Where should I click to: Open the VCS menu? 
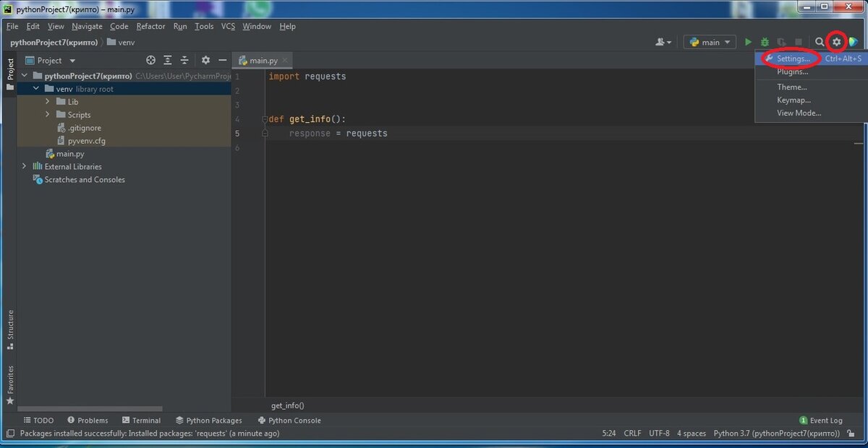pos(228,26)
